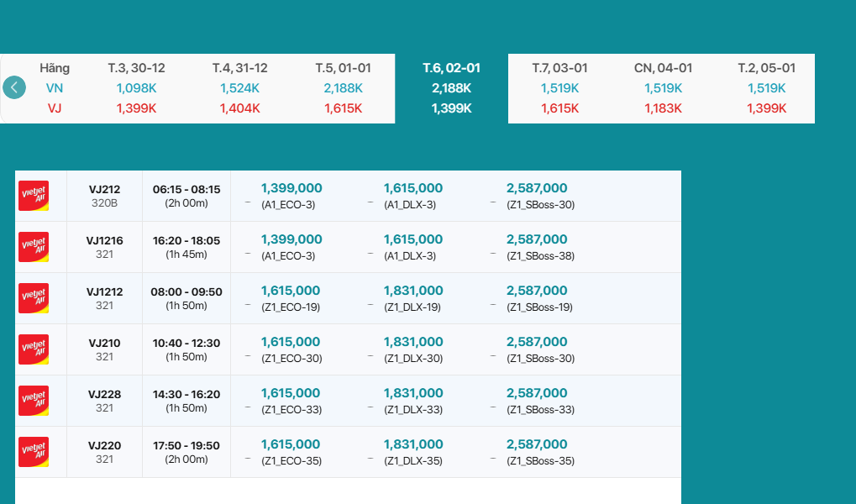Screen dimensions: 856x504
Task: Switch to CN, 04-01 date column
Action: pos(663,68)
